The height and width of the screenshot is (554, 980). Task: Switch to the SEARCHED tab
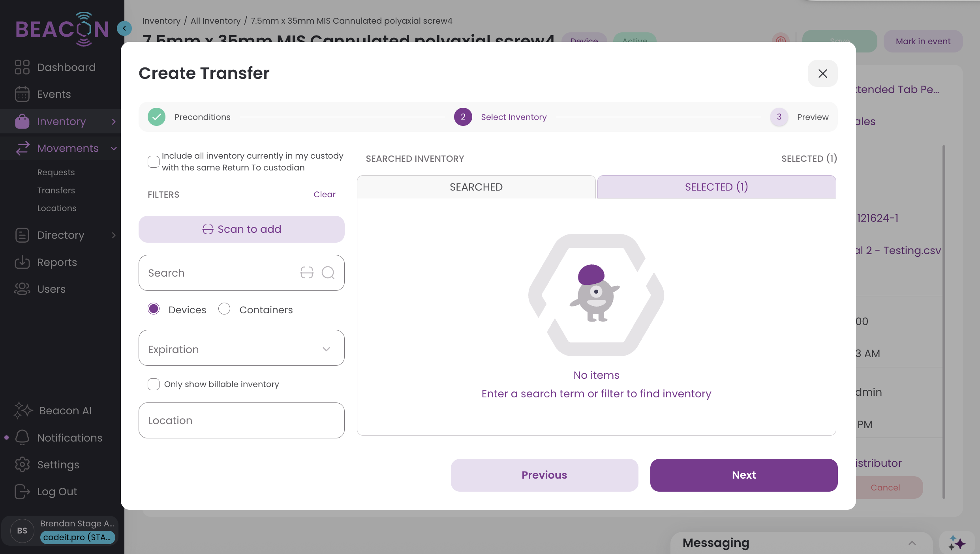[476, 187]
